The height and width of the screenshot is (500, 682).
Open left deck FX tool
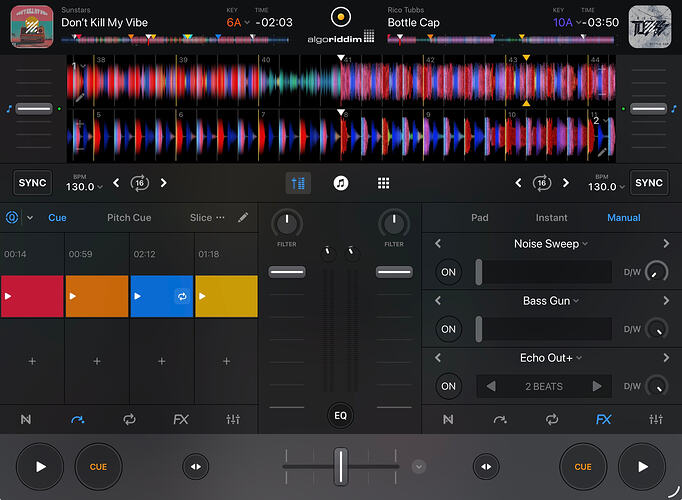(181, 419)
